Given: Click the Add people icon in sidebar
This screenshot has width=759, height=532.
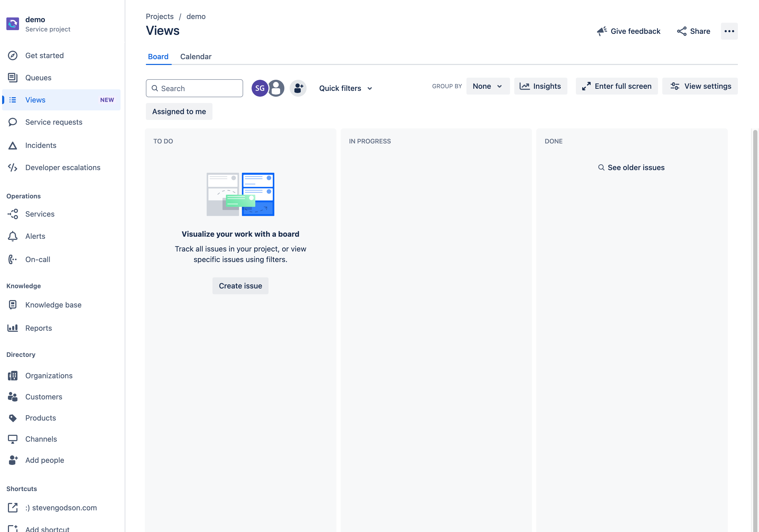Looking at the screenshot, I should (13, 460).
